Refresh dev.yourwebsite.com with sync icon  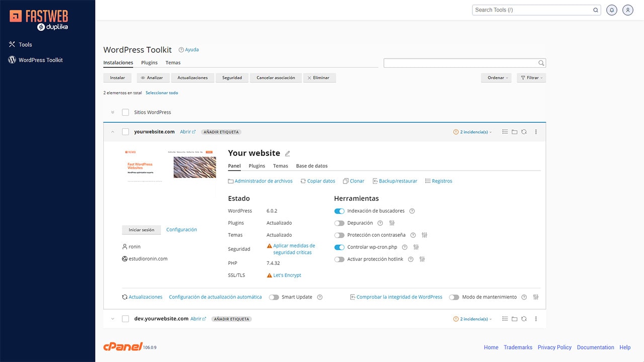coord(524,319)
